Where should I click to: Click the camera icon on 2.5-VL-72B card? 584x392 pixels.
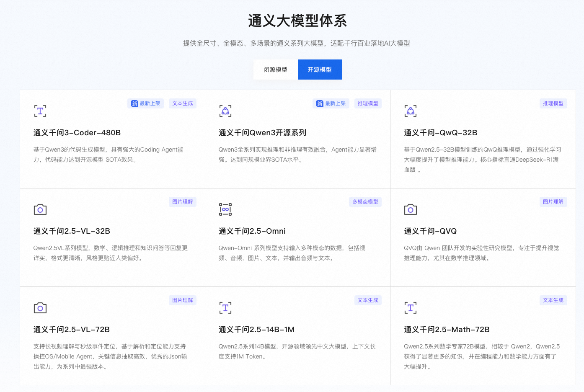[x=40, y=308]
